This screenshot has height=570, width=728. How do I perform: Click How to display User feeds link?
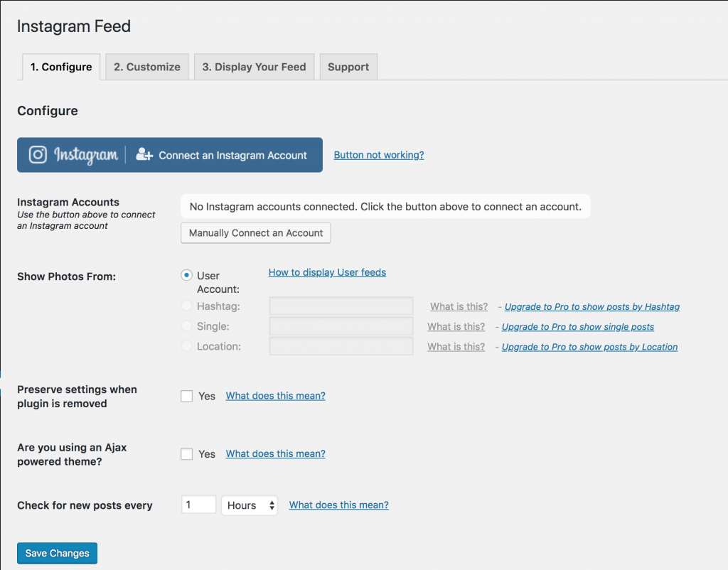click(327, 272)
